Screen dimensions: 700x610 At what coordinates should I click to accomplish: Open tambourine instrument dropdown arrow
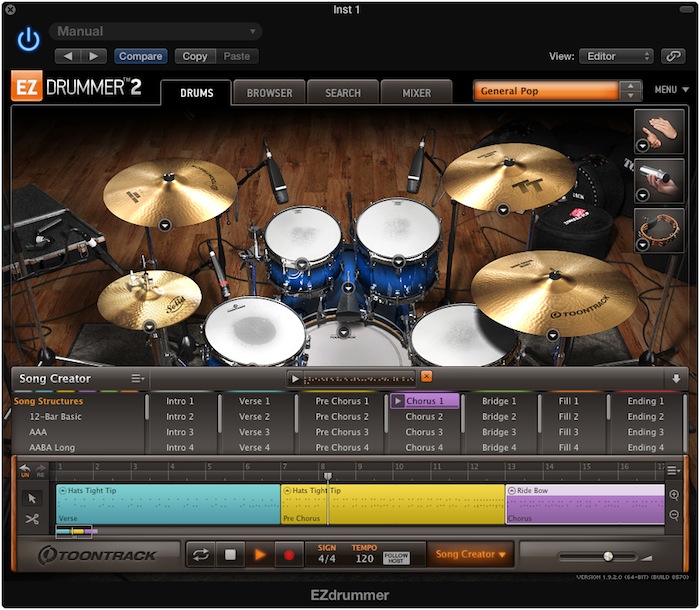(642, 245)
